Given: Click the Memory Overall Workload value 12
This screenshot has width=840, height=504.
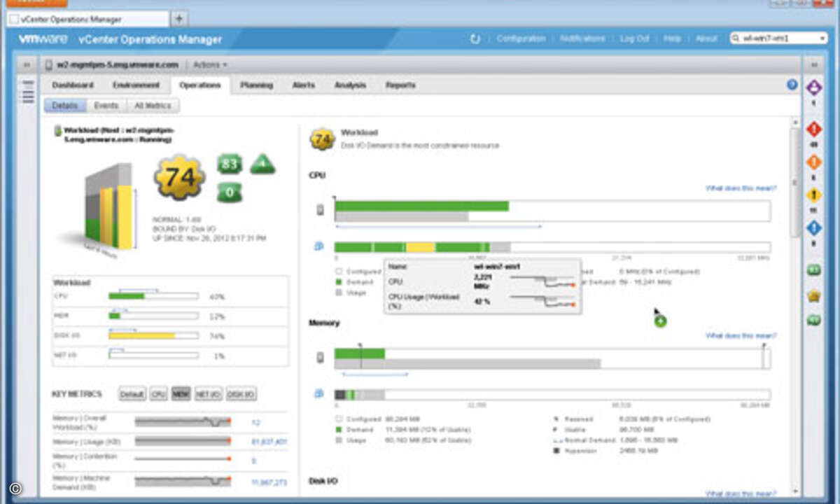Looking at the screenshot, I should pyautogui.click(x=255, y=422).
